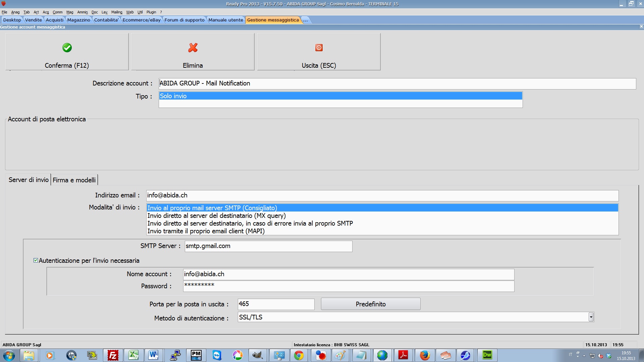Click the ellipsis more-tabs button
The image size is (644, 362).
305,20
